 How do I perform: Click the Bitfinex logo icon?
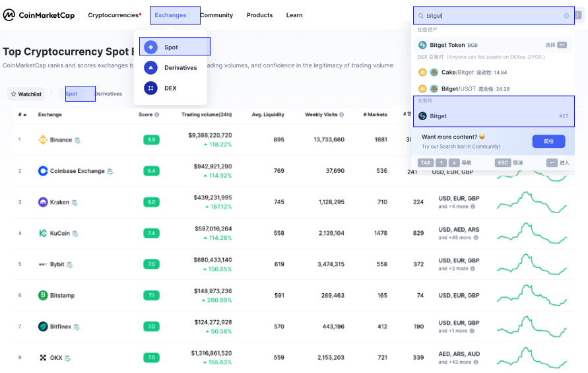[43, 327]
